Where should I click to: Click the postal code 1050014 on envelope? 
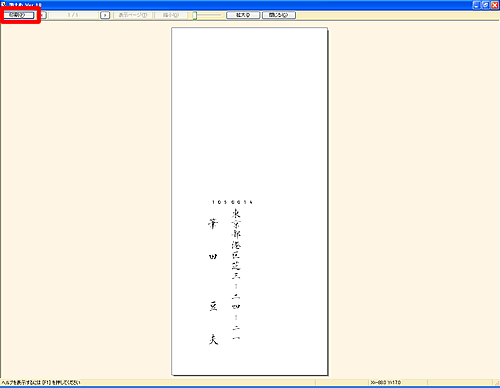point(232,202)
